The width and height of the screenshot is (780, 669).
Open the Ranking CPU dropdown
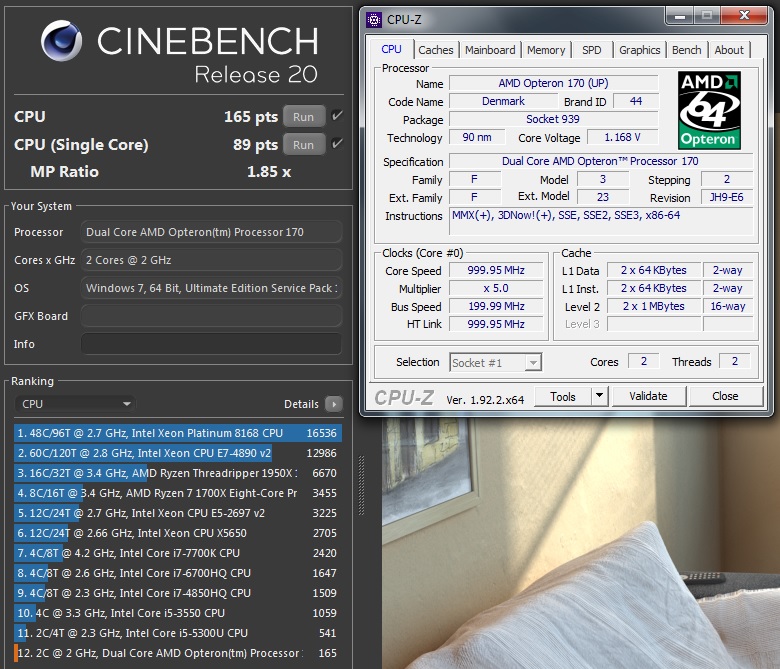pos(75,404)
